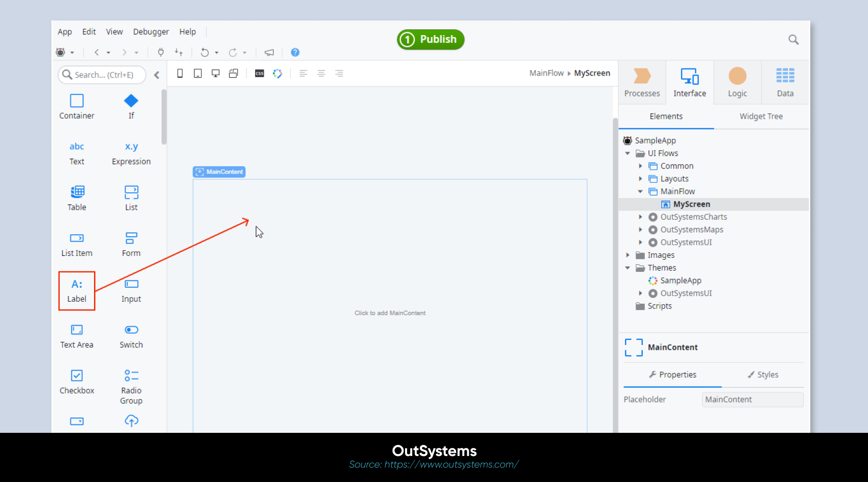
Task: Select the Checkbox widget in toolbox
Action: tap(77, 376)
